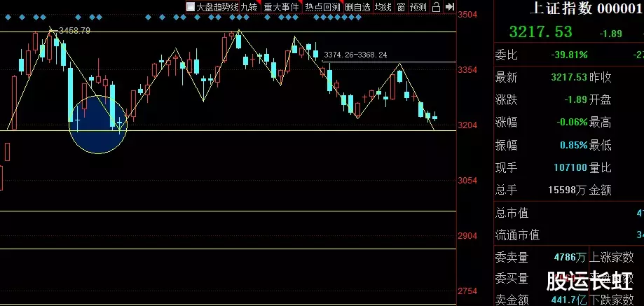Click the 流通市值 label
Image resolution: width=644 pixels, height=306 pixels.
click(x=517, y=235)
